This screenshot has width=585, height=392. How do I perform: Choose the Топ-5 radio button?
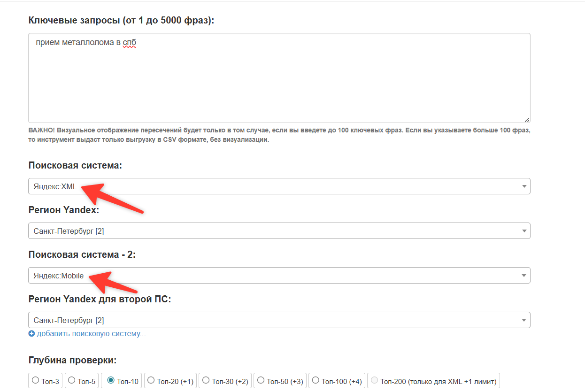tap(72, 380)
